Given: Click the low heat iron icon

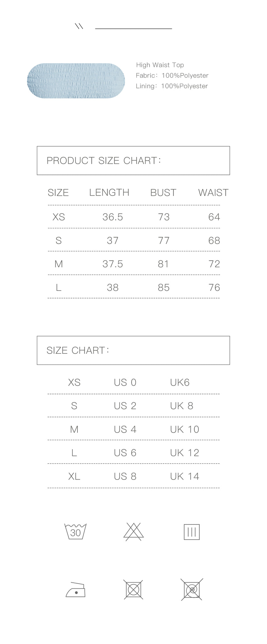Looking at the screenshot, I should [76, 590].
